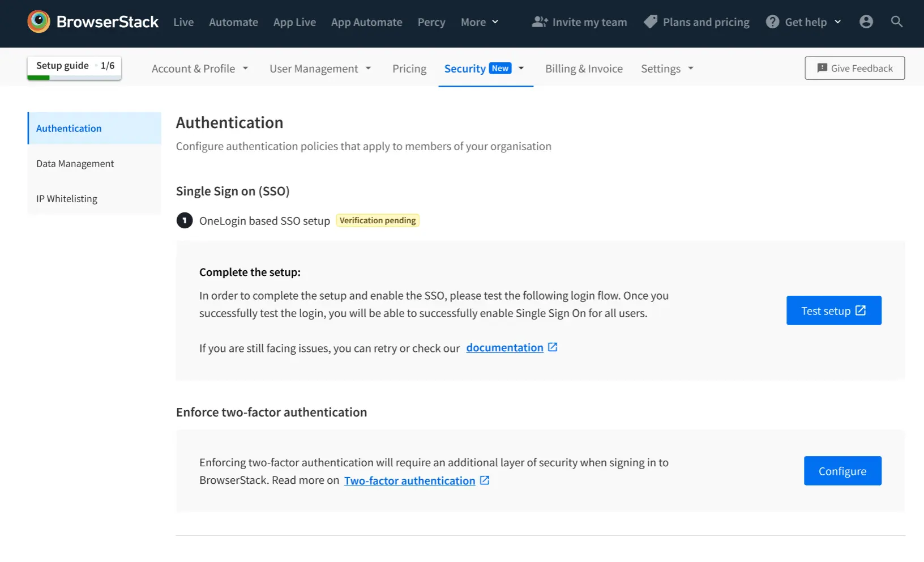Click the BrowserStack logo icon
Viewport: 924px width, 562px height.
click(38, 22)
